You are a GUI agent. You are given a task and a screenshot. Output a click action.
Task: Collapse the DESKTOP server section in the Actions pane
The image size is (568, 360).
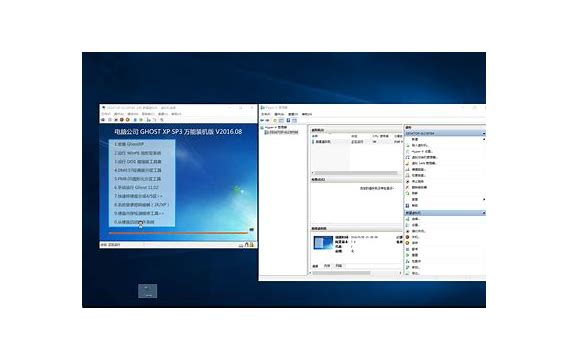[484, 134]
